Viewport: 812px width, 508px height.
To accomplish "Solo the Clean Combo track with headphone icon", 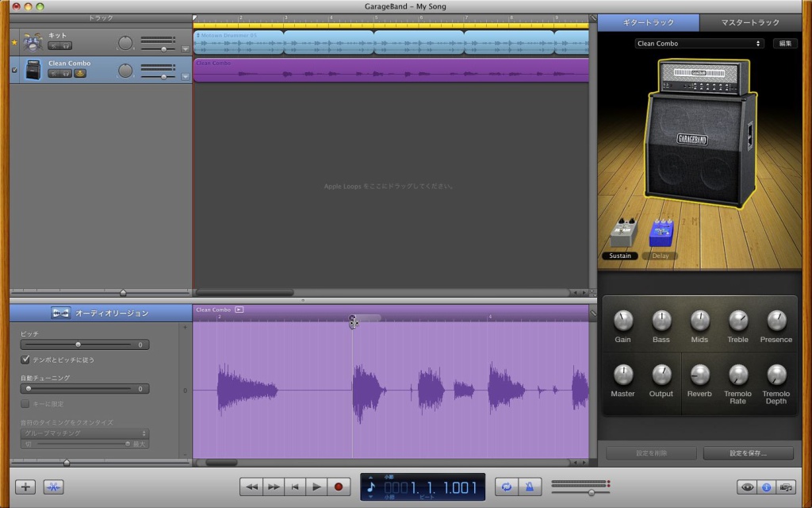I will point(66,74).
